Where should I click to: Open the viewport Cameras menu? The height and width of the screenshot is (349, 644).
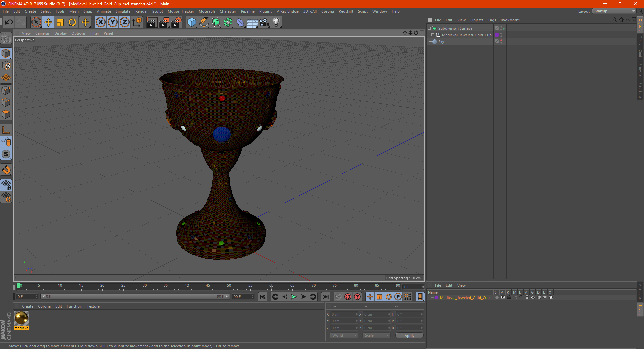click(x=42, y=33)
